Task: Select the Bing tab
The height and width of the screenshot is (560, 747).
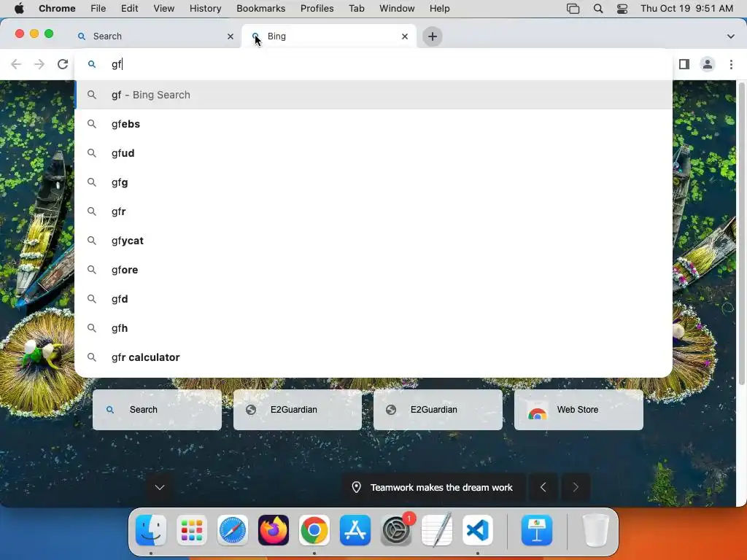Action: click(x=329, y=36)
